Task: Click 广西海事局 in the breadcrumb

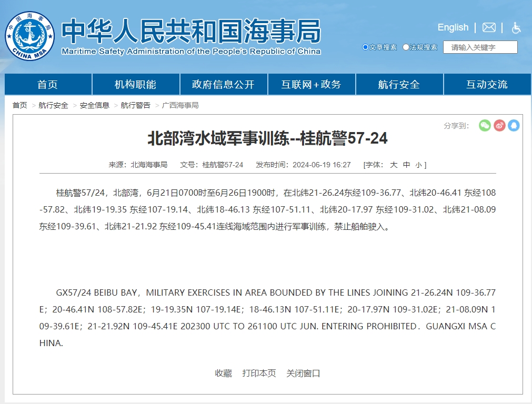Action: [x=180, y=105]
